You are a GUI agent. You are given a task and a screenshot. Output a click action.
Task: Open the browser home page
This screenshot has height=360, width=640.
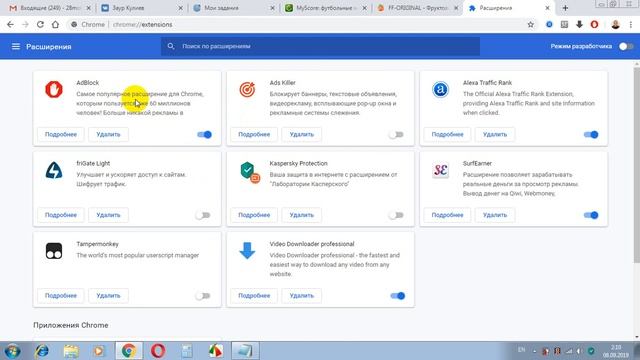(x=55, y=24)
